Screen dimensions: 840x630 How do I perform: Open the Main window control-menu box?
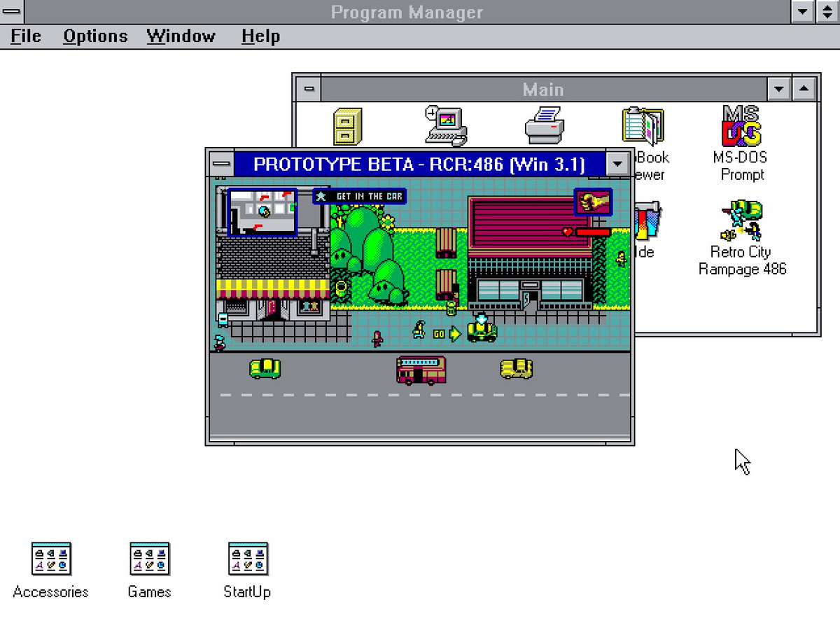click(309, 89)
